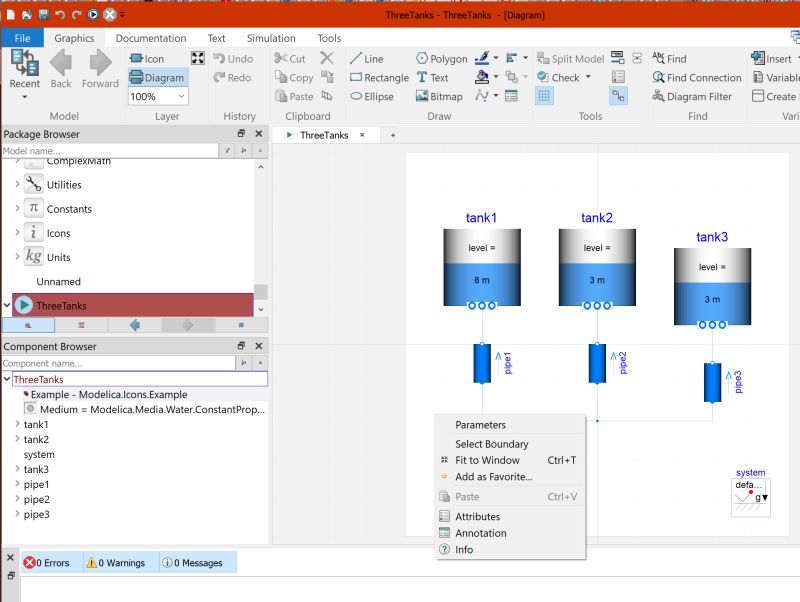Select the Polygon drawing tool
The height and width of the screenshot is (602, 800).
(x=441, y=58)
